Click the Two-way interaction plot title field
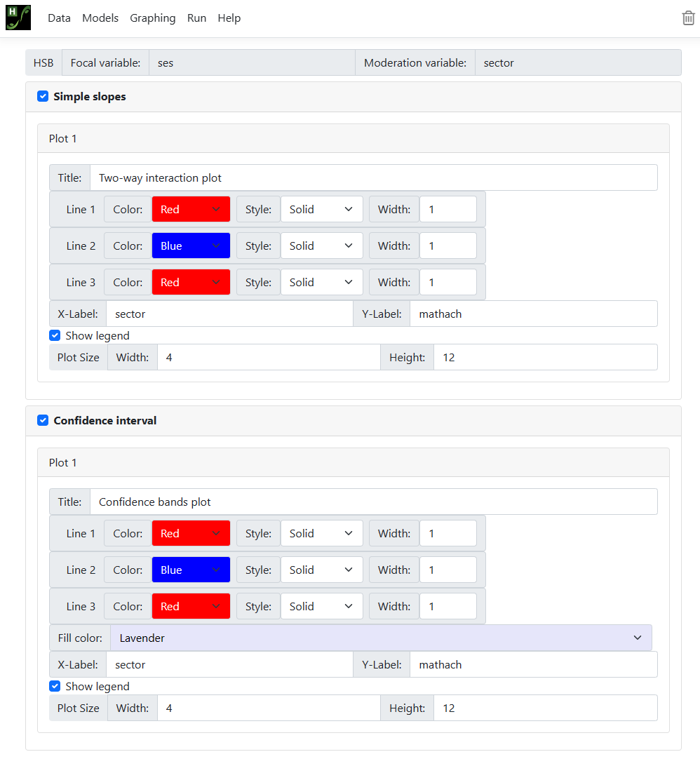 [373, 178]
